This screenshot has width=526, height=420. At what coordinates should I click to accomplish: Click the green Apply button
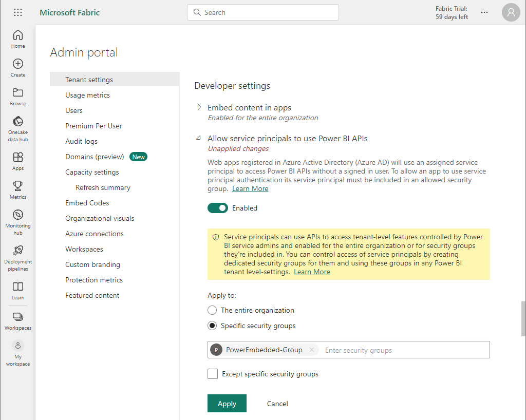tap(227, 404)
